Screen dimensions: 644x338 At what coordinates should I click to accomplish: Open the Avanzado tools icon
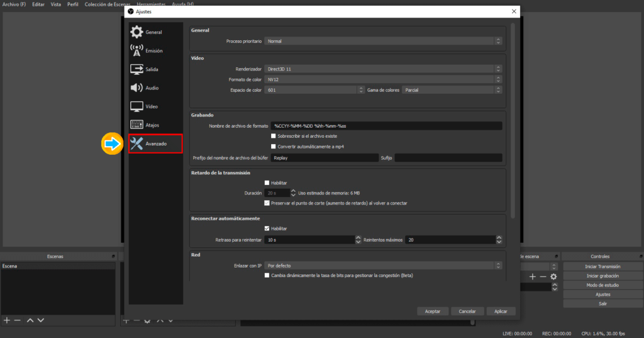point(136,144)
